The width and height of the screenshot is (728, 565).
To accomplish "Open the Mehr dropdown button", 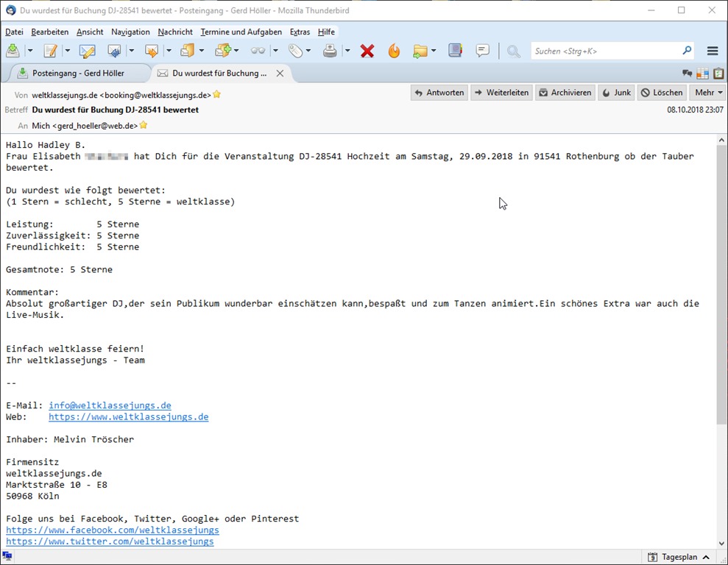I will point(708,92).
